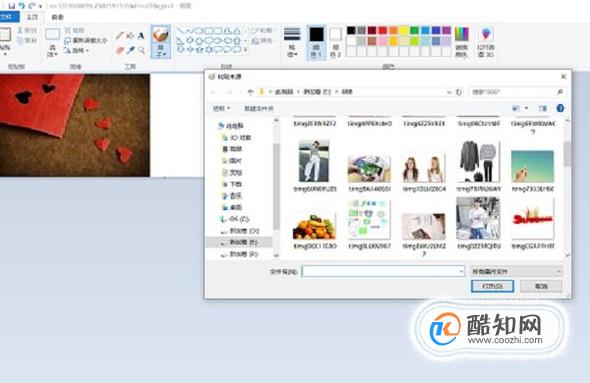Select the Text tool letter A
The height and width of the screenshot is (383, 590).
pyautogui.click(x=141, y=36)
